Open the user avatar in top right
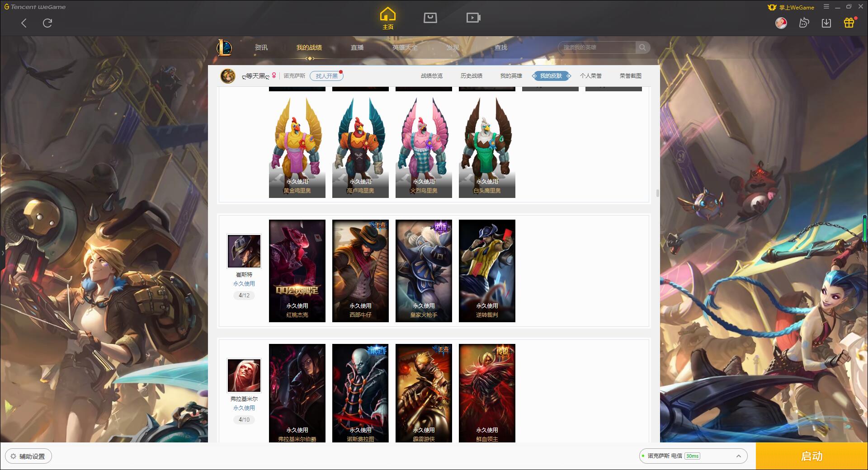The width and height of the screenshot is (868, 470). (781, 23)
